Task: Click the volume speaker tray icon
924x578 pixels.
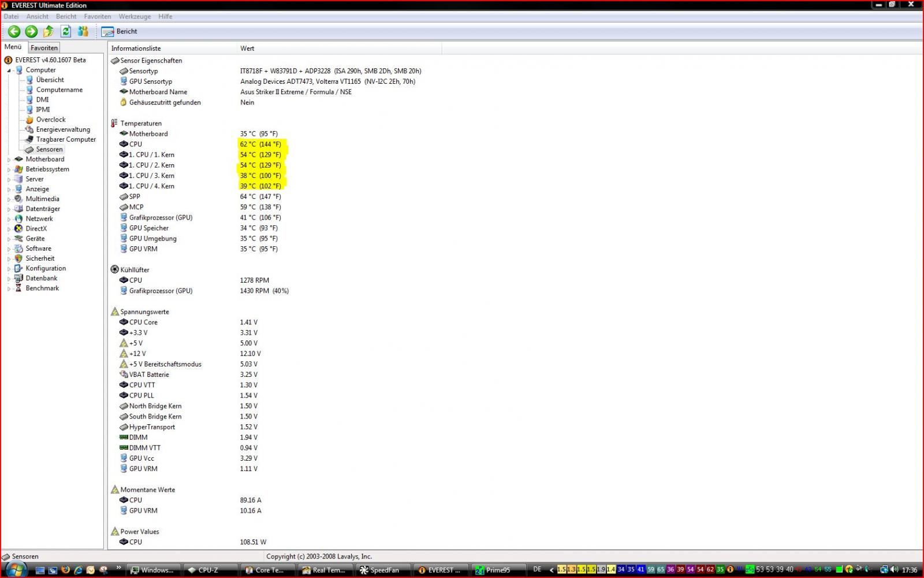Action: tap(894, 570)
